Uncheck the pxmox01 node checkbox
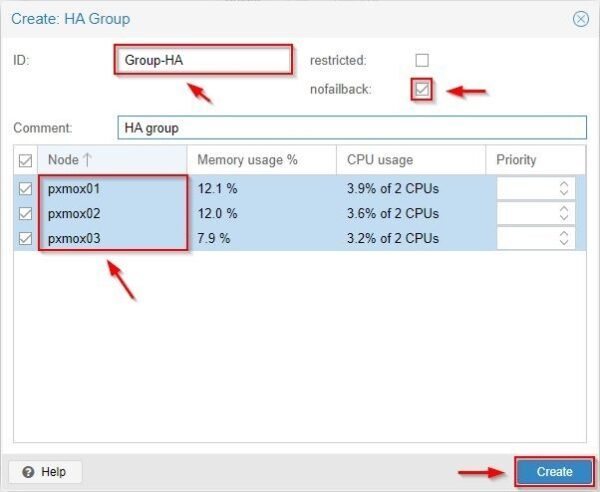 click(x=26, y=188)
